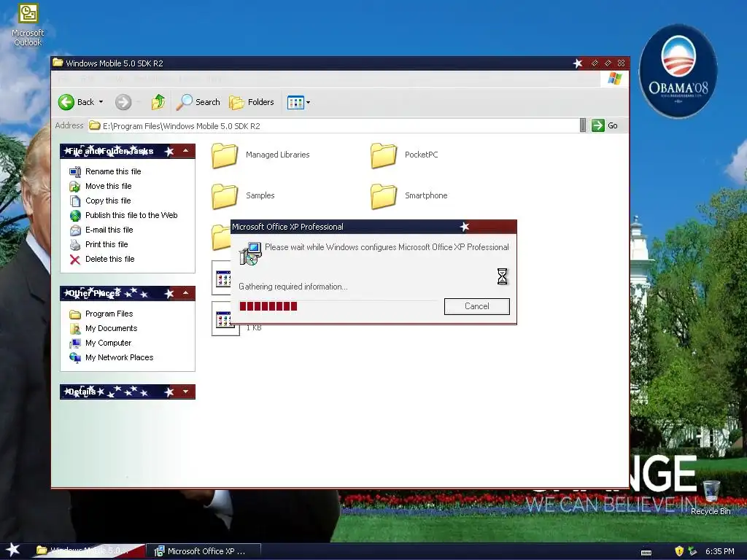Select the Samples folder icon
The image size is (747, 560).
click(225, 196)
